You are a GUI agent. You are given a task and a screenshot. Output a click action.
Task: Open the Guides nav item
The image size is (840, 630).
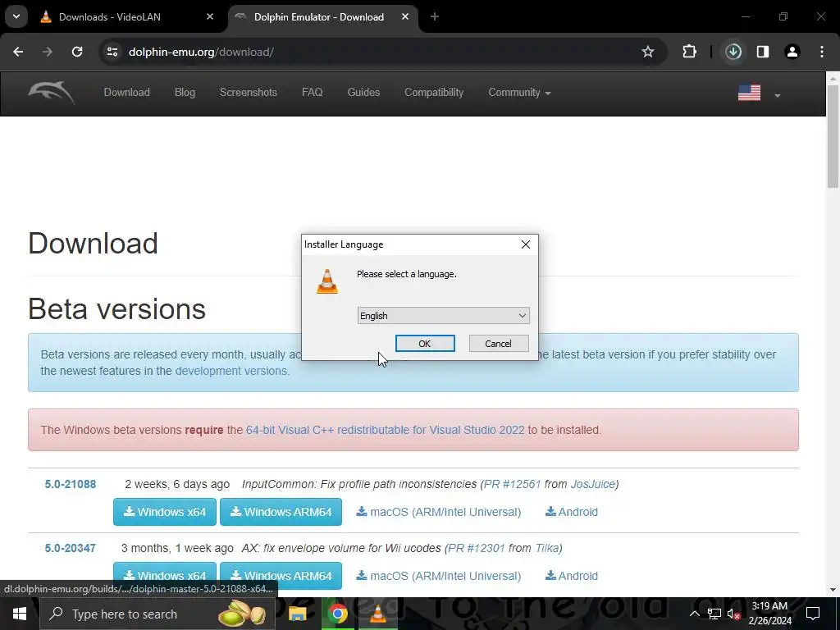coord(363,92)
